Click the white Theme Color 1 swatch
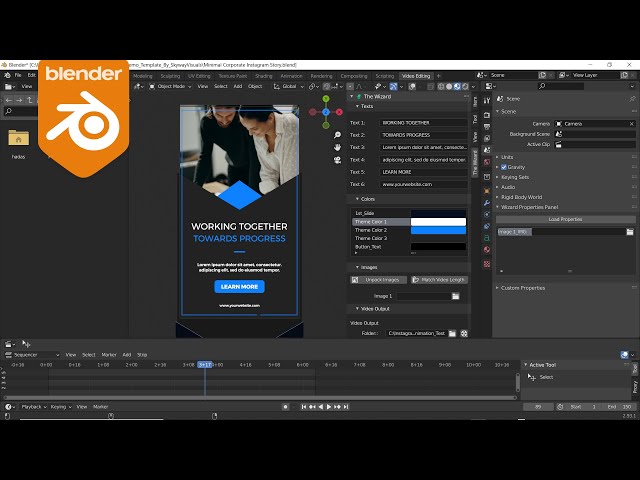The image size is (640, 480). (438, 222)
